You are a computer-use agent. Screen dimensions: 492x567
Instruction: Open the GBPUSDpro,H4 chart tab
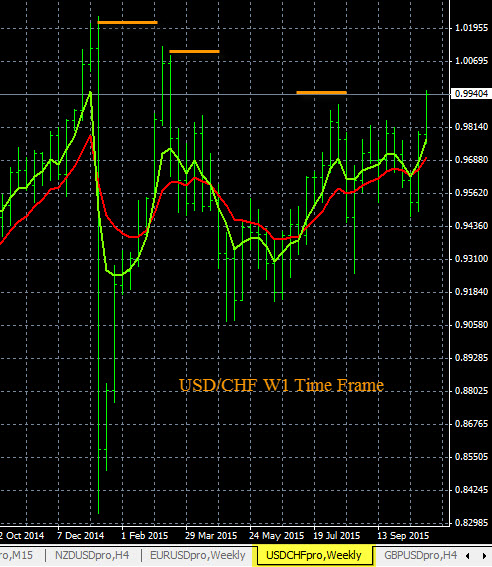coord(420,555)
